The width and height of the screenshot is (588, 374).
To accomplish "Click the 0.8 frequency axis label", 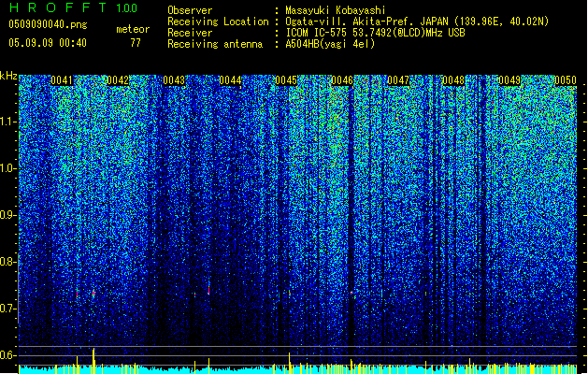I will coord(8,262).
